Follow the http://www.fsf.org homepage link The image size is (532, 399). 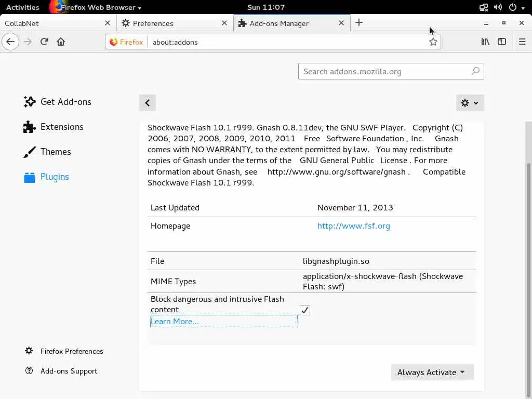tap(353, 226)
